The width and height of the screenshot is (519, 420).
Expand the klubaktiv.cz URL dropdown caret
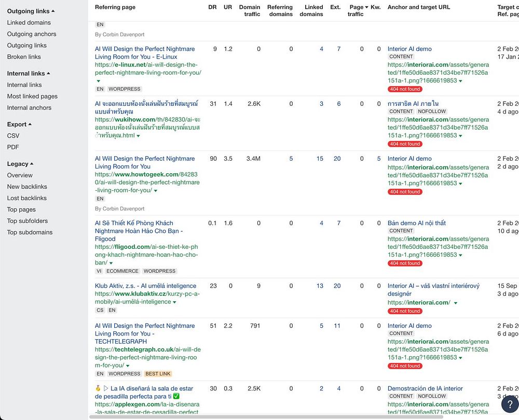pos(174,302)
